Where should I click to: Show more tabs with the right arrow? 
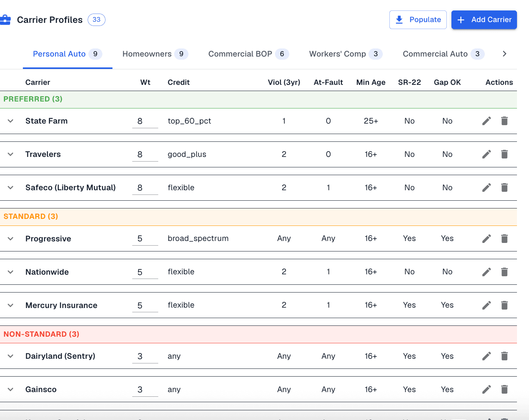click(x=504, y=54)
